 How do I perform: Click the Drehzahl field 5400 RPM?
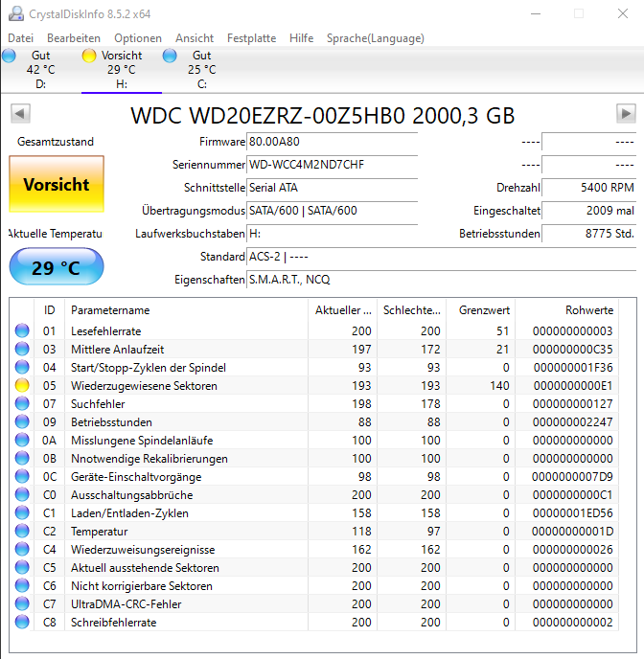589,188
